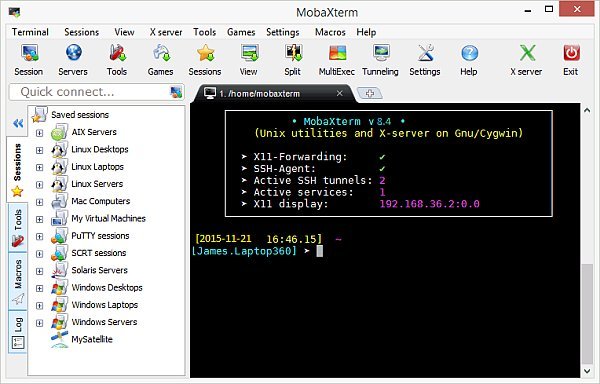This screenshot has height=384, width=600.
Task: Open the Sessions menu in menu bar
Action: point(82,32)
